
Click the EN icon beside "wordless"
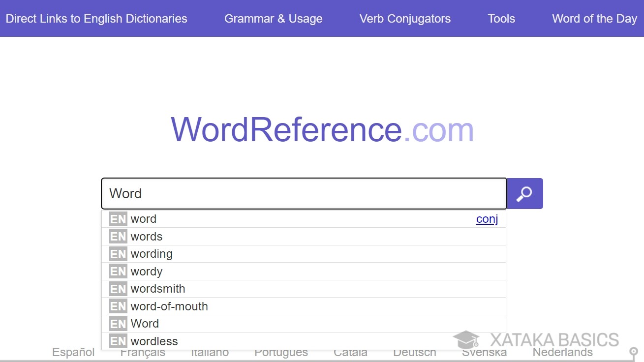pyautogui.click(x=118, y=341)
